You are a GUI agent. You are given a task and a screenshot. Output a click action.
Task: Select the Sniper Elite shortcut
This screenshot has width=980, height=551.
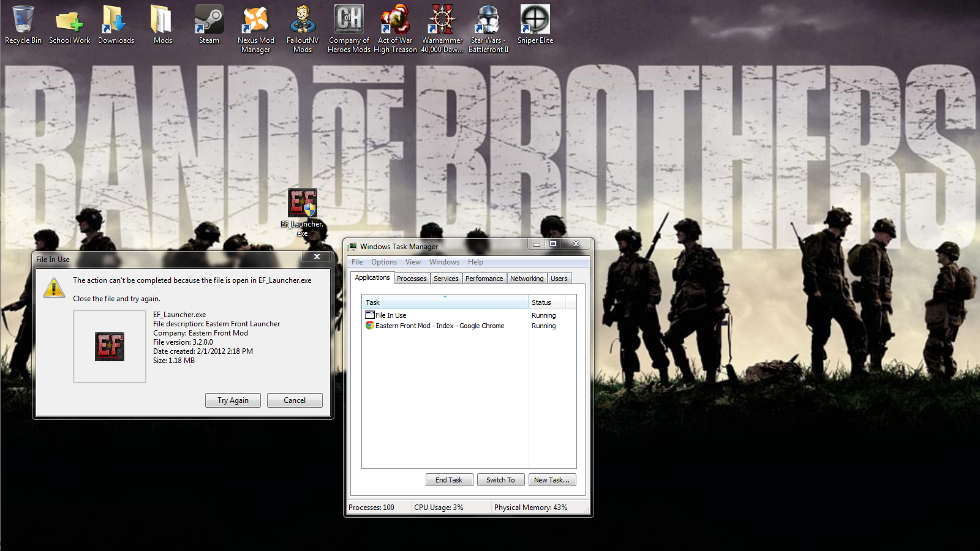coord(535,25)
